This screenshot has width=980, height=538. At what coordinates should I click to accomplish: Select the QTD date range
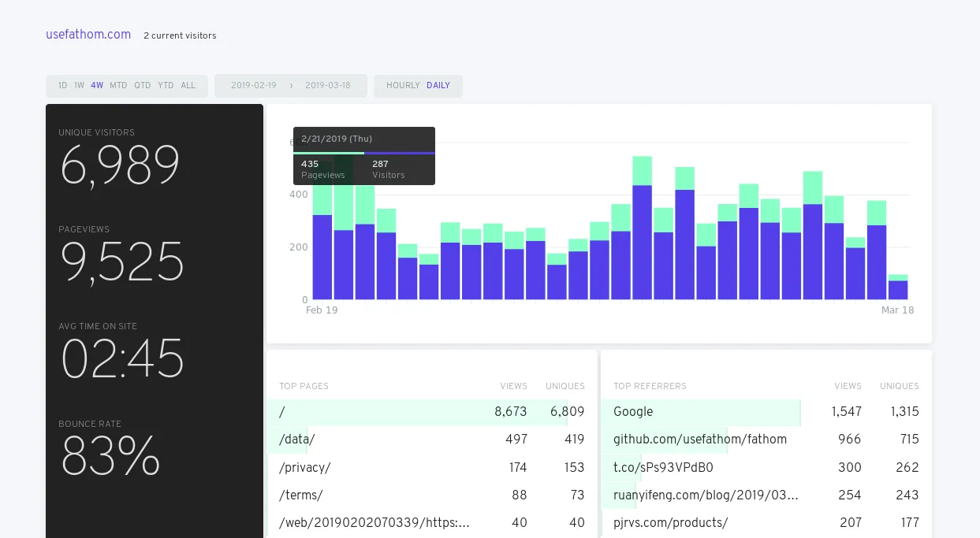pos(142,86)
